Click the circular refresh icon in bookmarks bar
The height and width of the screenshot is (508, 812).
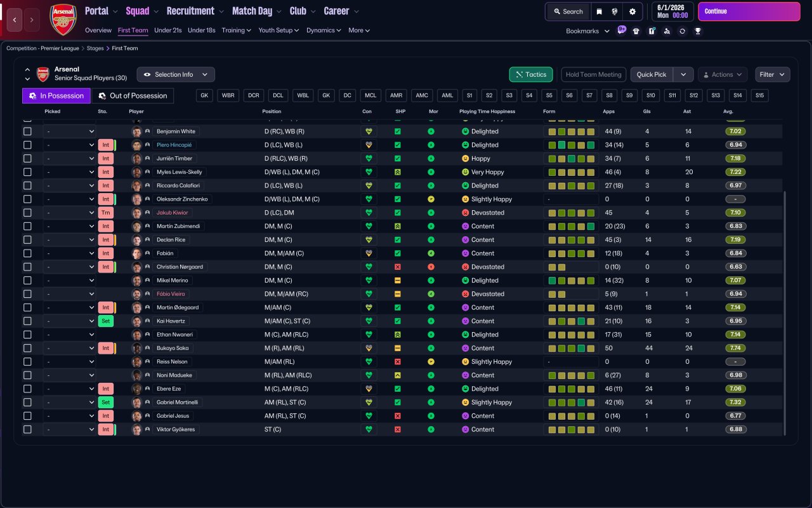682,31
